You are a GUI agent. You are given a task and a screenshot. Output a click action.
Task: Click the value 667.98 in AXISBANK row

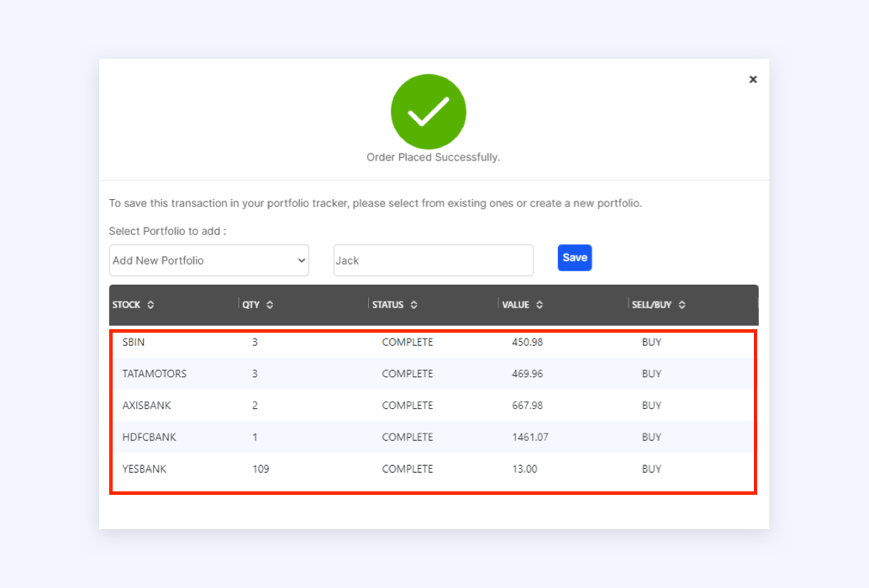(x=528, y=405)
